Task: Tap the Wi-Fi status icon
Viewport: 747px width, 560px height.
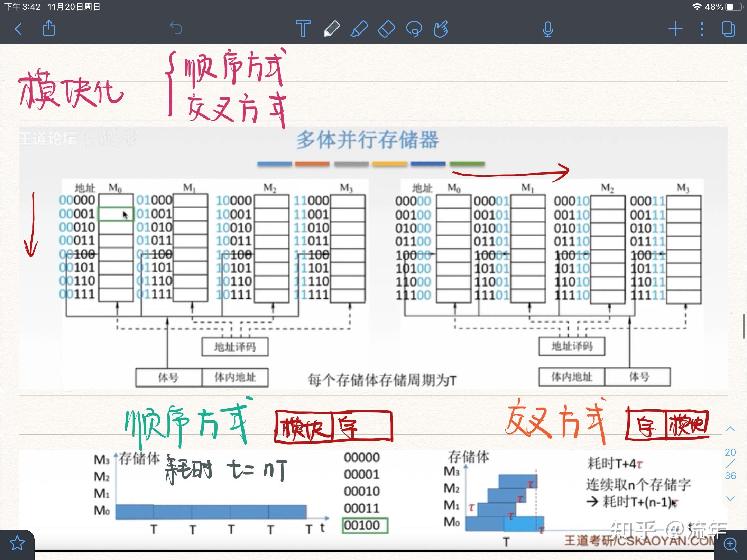Action: point(697,7)
